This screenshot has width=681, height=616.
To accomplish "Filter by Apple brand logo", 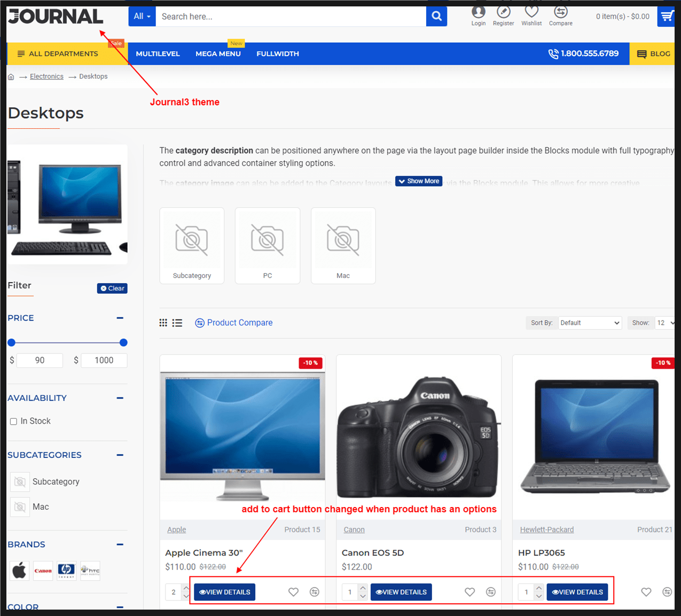I will click(20, 571).
